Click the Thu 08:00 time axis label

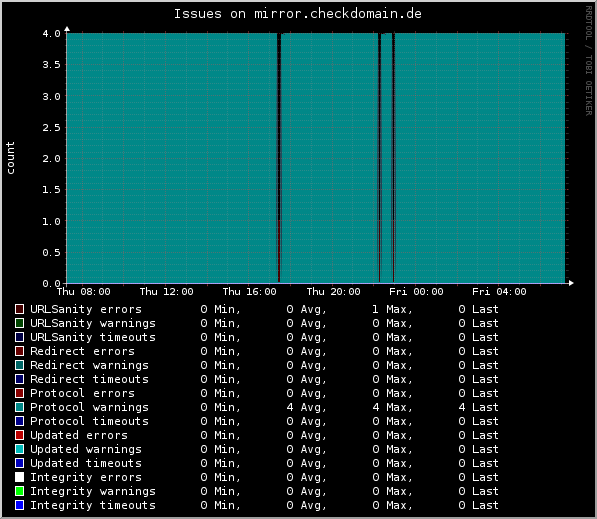tap(83, 292)
